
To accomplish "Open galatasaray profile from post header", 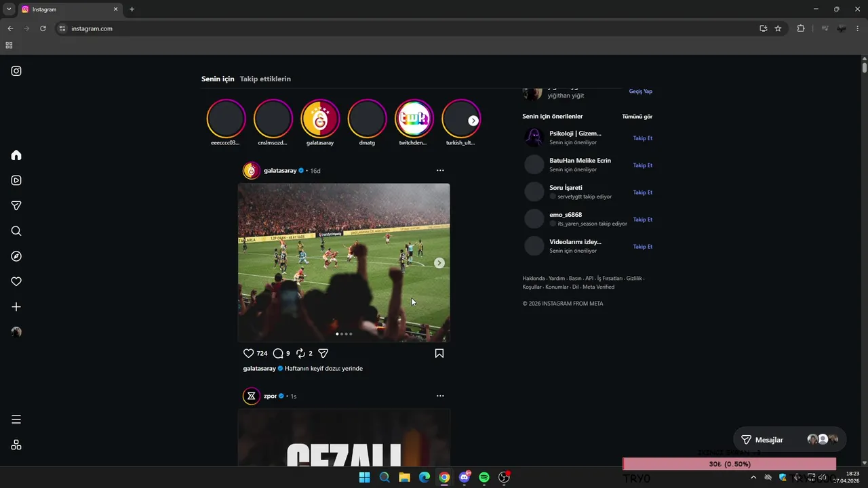I will point(280,171).
